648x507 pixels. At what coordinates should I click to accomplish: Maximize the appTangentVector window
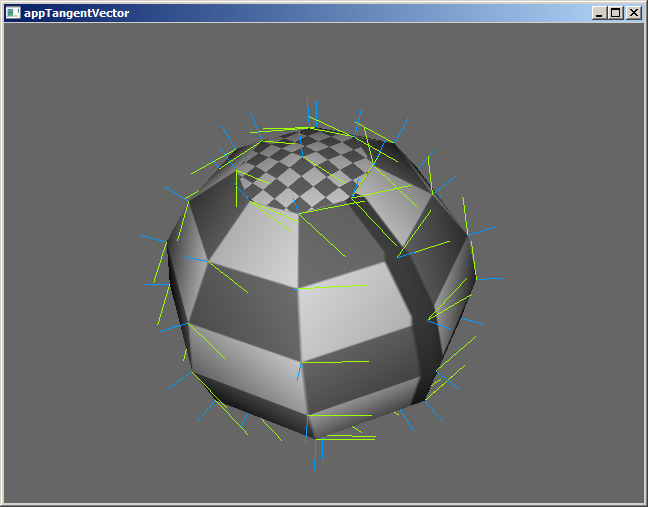click(615, 13)
